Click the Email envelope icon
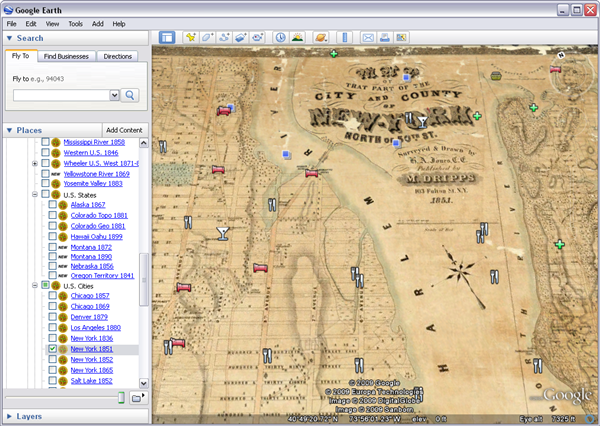Viewport: 600px width, 426px height. 368,38
